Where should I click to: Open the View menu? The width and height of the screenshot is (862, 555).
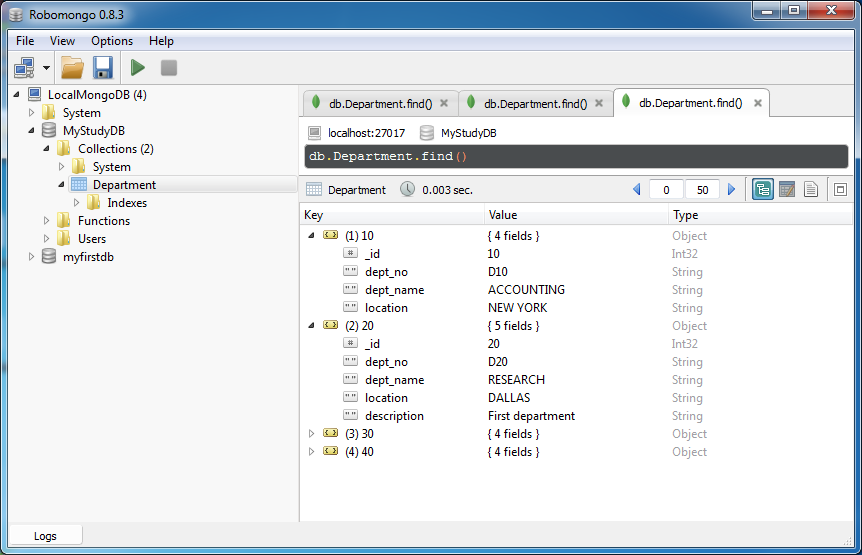(62, 41)
